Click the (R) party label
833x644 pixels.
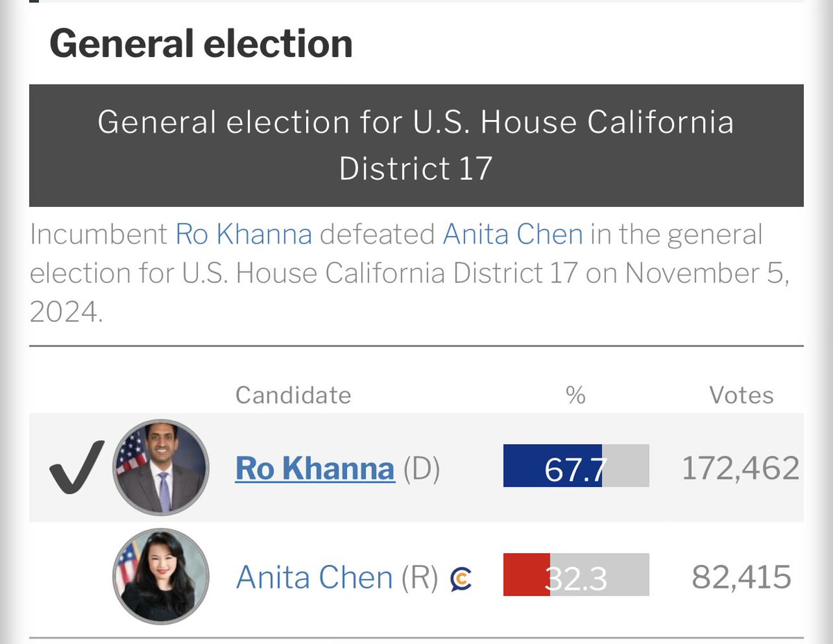coord(420,577)
